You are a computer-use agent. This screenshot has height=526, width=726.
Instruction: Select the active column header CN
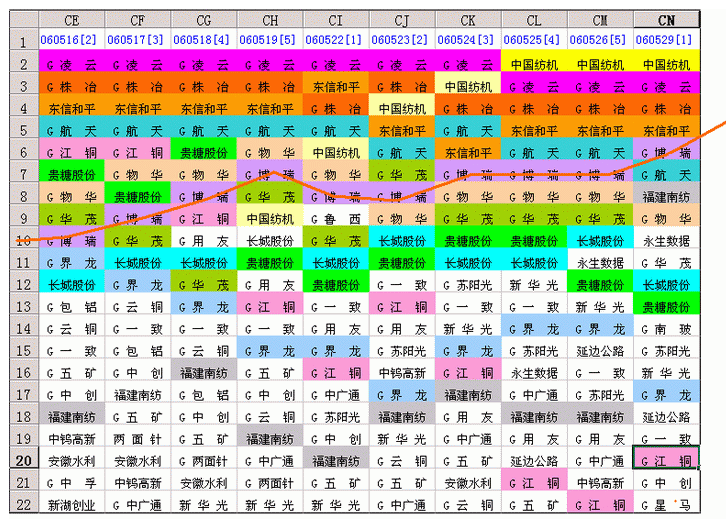[666, 20]
